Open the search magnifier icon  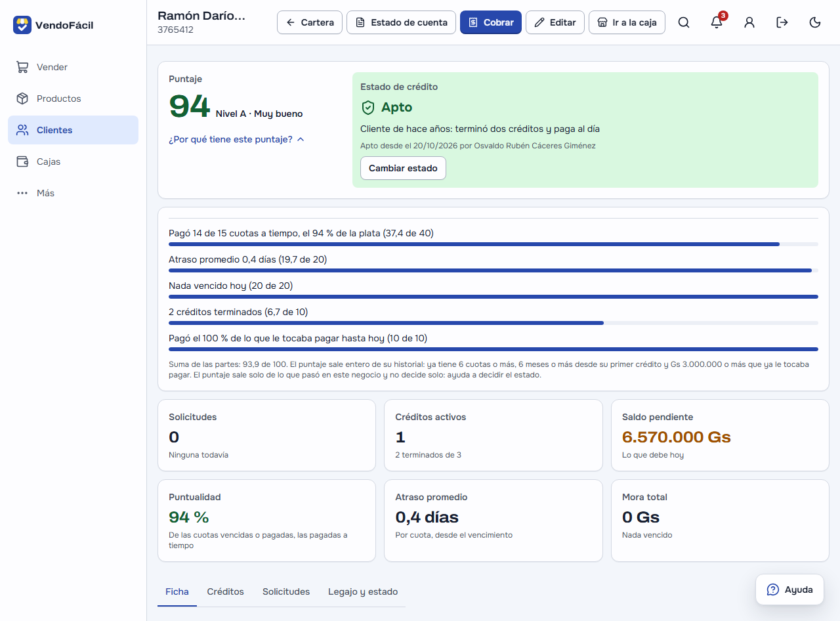click(x=684, y=22)
